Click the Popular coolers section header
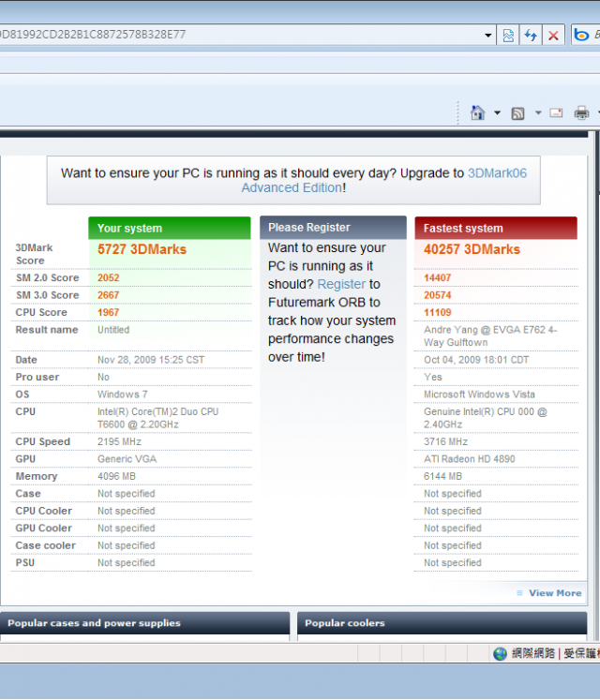Screen dimensions: 600x700 442,623
